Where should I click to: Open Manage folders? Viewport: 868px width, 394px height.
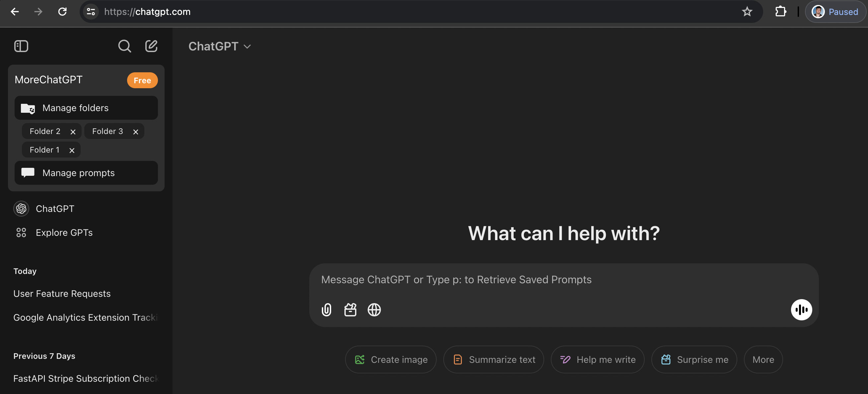pos(86,108)
